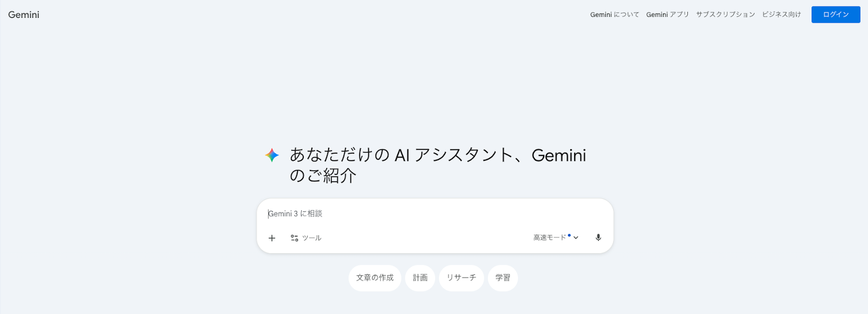Select the リサーチ suggestion chip

click(461, 278)
